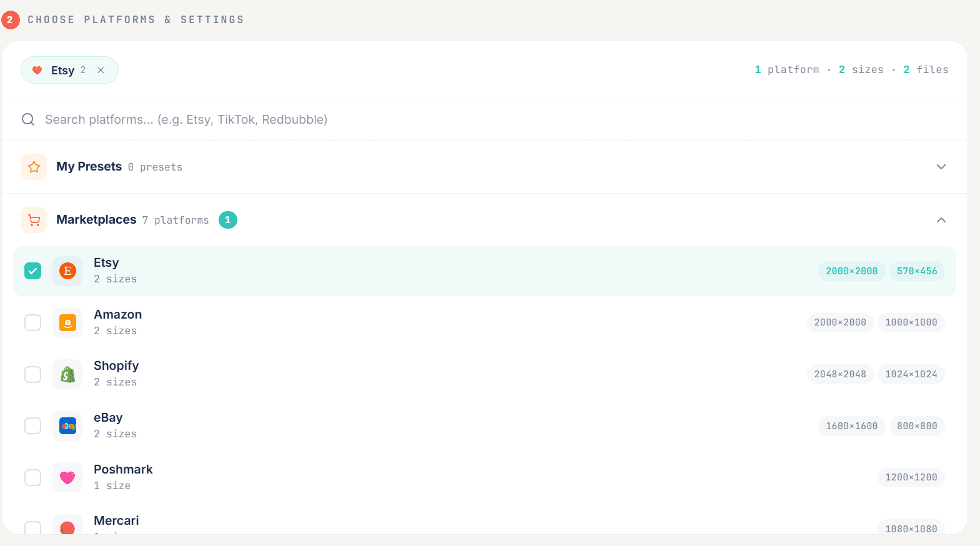Click the Mercari platform name
Image resolution: width=980 pixels, height=546 pixels.
click(x=116, y=520)
